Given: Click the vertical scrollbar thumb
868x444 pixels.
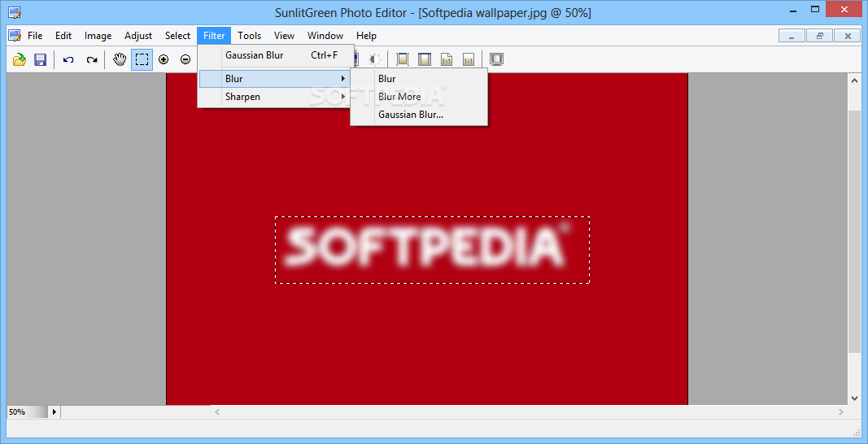Looking at the screenshot, I should [x=853, y=230].
